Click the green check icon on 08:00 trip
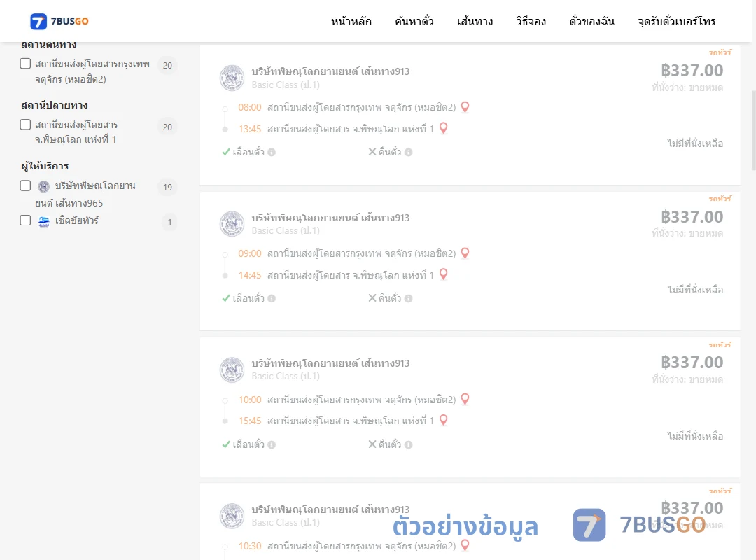The image size is (756, 560). (225, 152)
